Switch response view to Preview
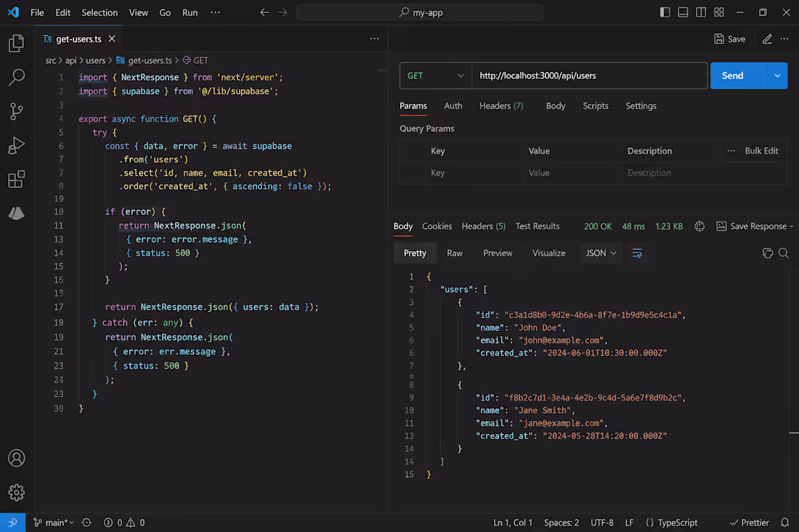Image resolution: width=799 pixels, height=532 pixels. point(498,253)
